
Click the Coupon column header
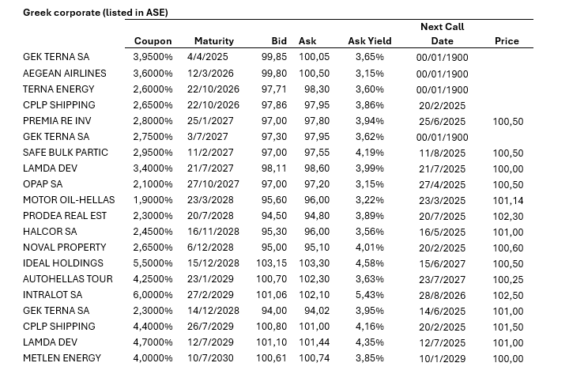pyautogui.click(x=153, y=41)
